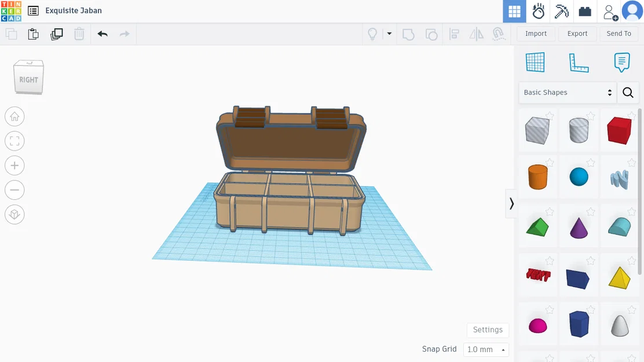The height and width of the screenshot is (362, 644).
Task: Click the Home view icon
Action: [x=15, y=116]
